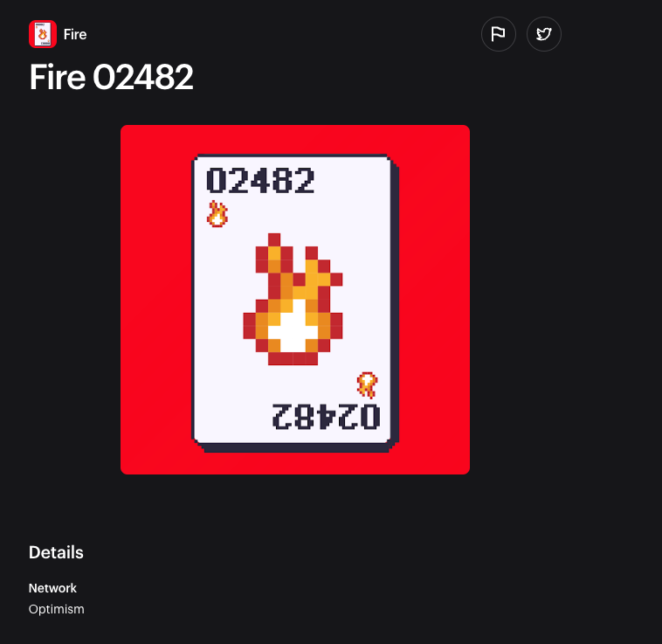Click the Optimism network value
This screenshot has height=644, width=662.
pyautogui.click(x=57, y=609)
